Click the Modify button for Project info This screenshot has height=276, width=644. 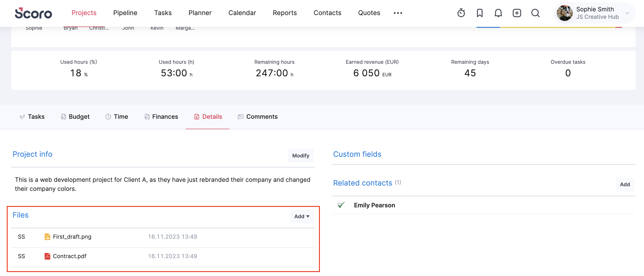[301, 155]
